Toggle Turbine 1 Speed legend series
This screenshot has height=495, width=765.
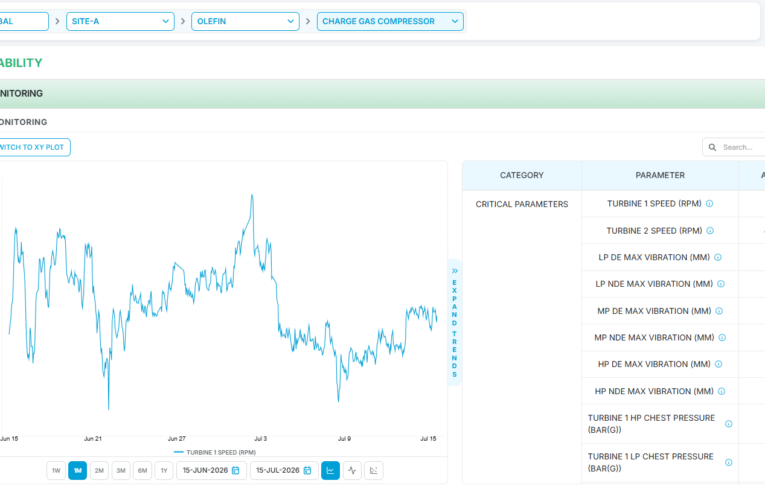tap(215, 453)
